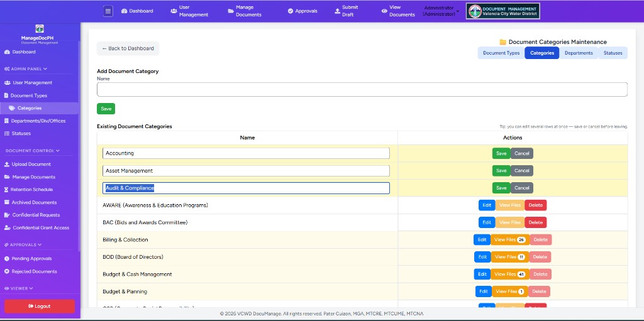Click the sidebar Confidential Requests icon
Image resolution: width=644 pixels, height=321 pixels.
[x=7, y=215]
